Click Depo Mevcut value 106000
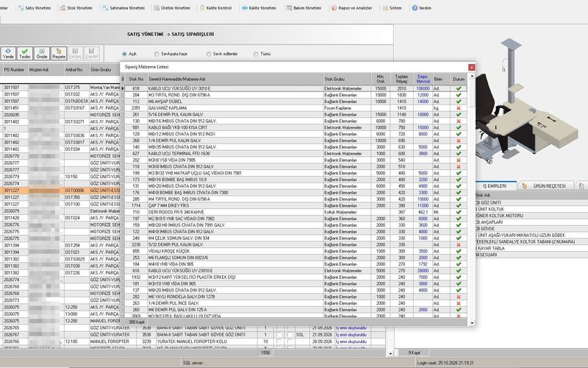The height and width of the screenshot is (368, 588). coord(423,88)
